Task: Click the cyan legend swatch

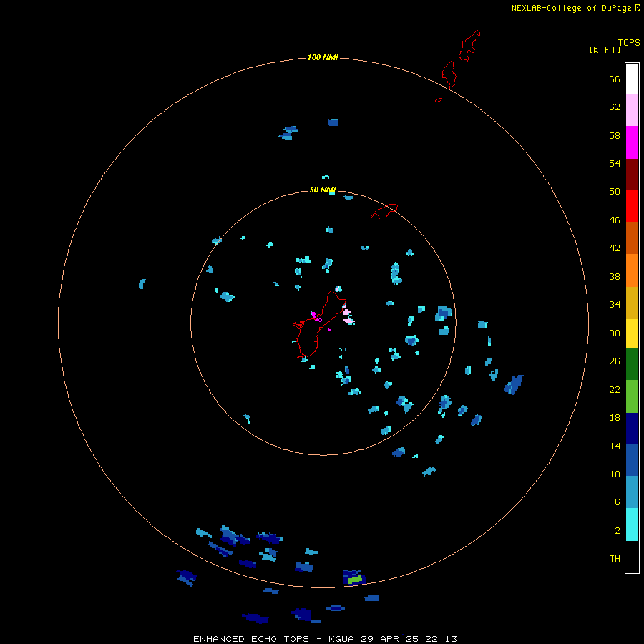Action: tap(632, 525)
